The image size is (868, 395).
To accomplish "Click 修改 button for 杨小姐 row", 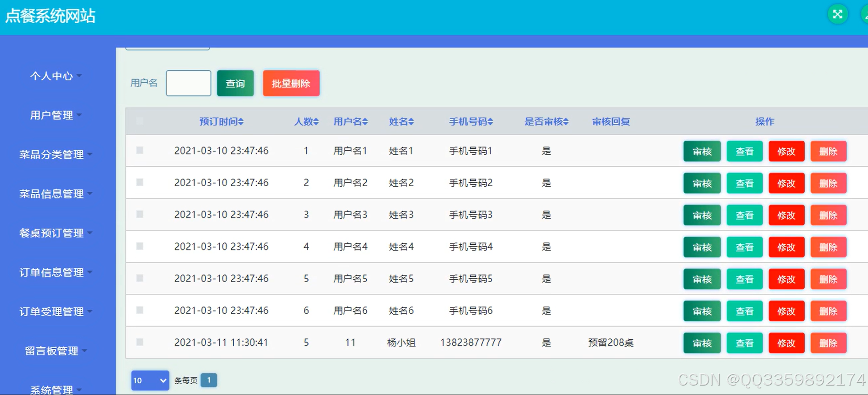I will coord(786,343).
